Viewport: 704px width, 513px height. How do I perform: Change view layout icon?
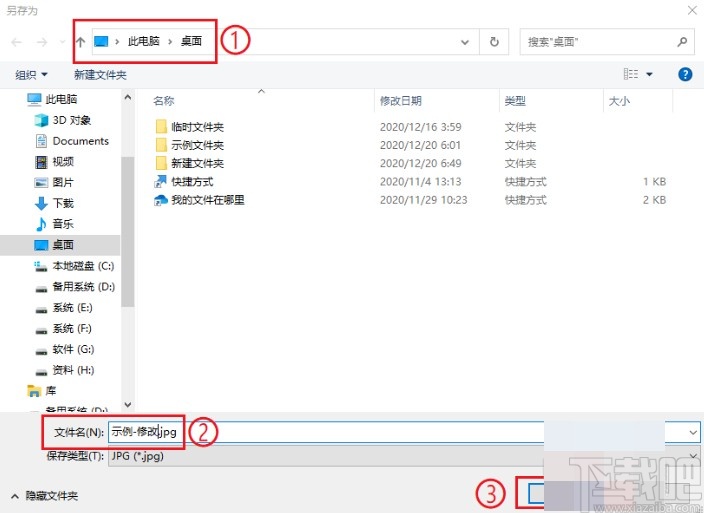[x=631, y=74]
